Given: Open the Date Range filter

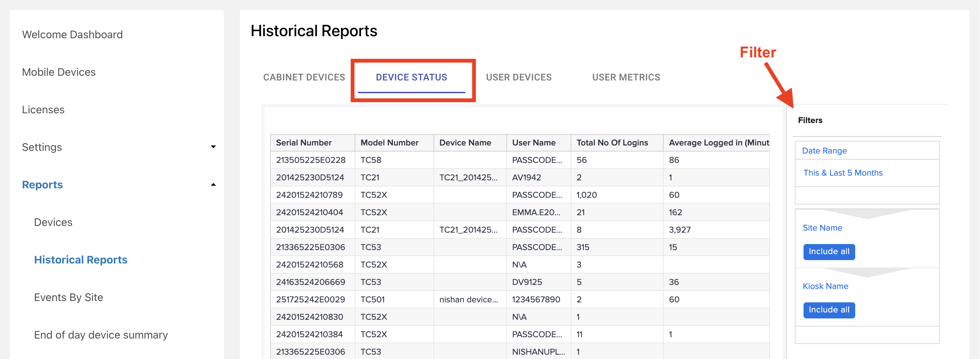Looking at the screenshot, I should 824,151.
